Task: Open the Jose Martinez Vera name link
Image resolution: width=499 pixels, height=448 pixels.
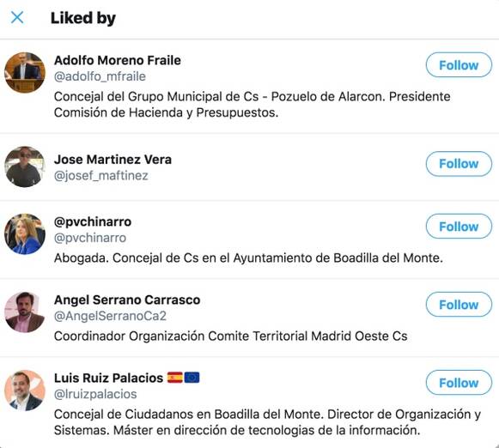Action: pos(113,160)
